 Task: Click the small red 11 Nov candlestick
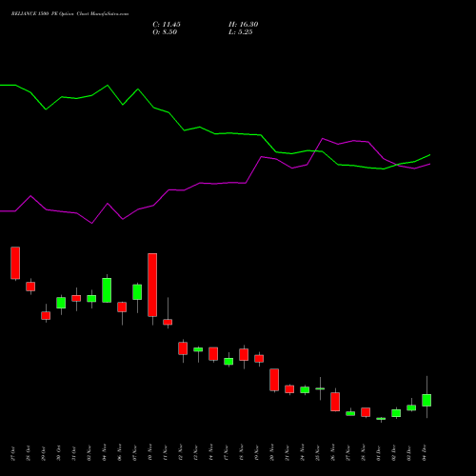click(168, 322)
